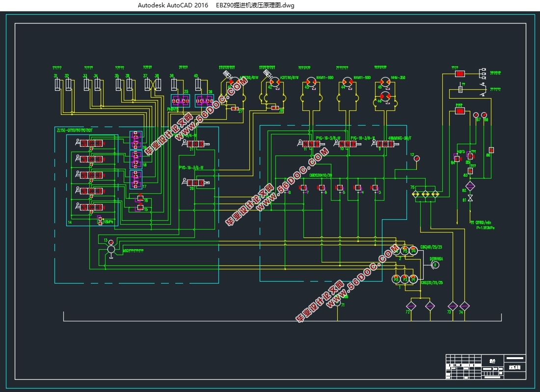Select filter symbol numbered 74
Viewport: 540px width, 392px height.
pos(464,306)
